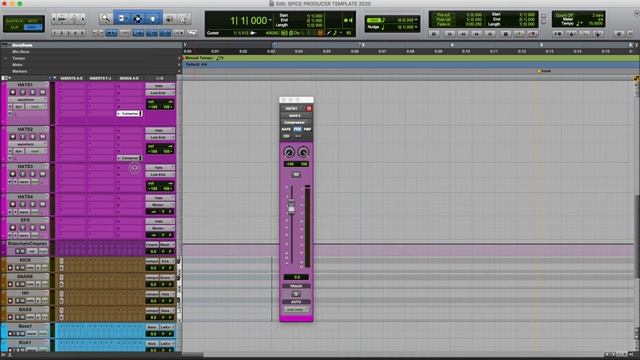Click the BASS track name
The height and width of the screenshot is (360, 640).
coord(25,309)
